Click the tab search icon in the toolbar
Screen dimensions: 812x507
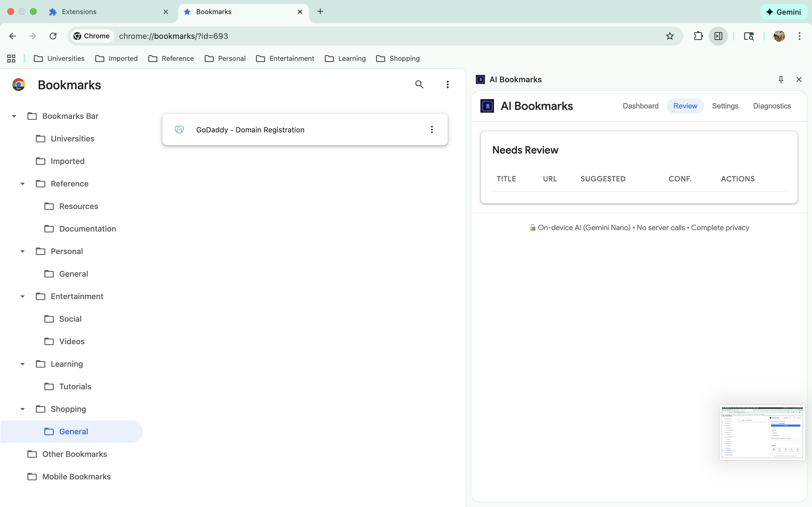pyautogui.click(x=749, y=36)
